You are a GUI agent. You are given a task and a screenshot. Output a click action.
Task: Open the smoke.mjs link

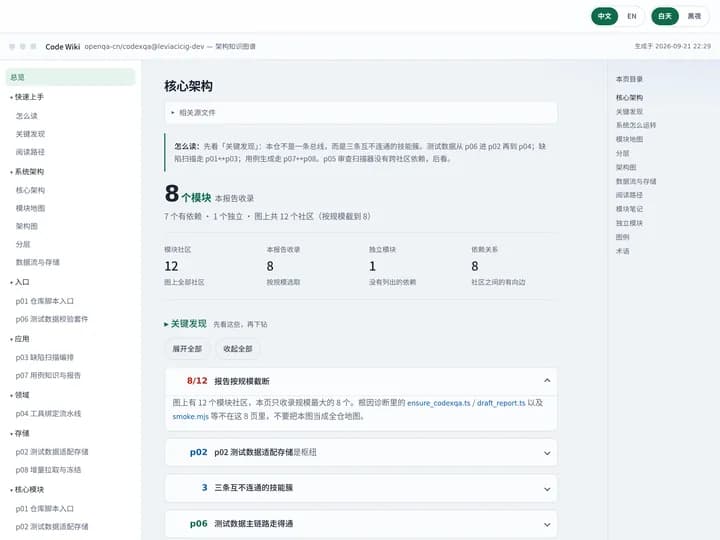point(191,416)
